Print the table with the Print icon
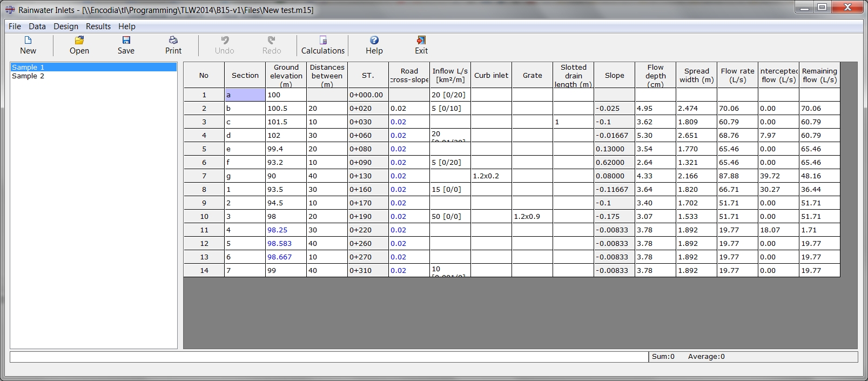 tap(173, 41)
